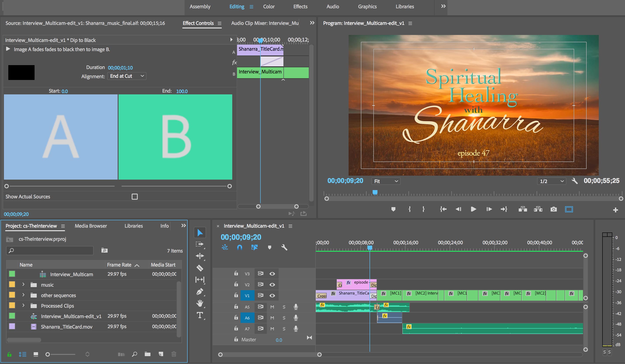The width and height of the screenshot is (625, 364).
Task: Click the Ripple Edit tool
Action: [200, 256]
